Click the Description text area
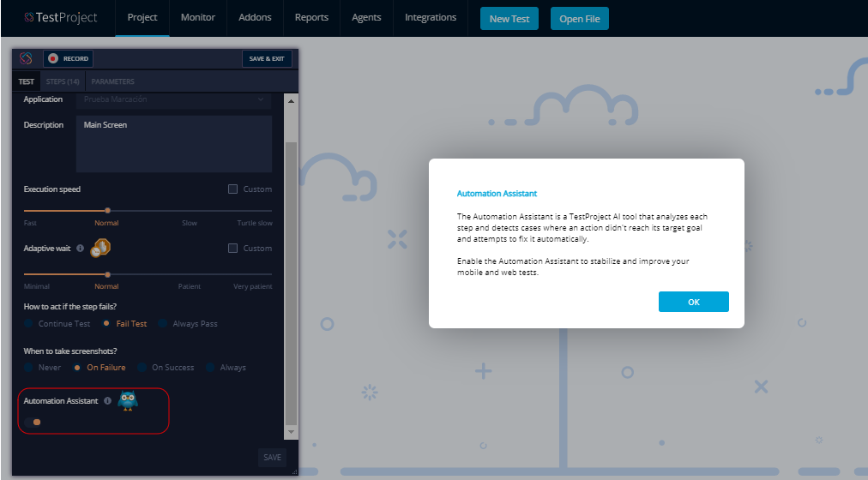Screen dimensions: 868x480 coord(174,144)
